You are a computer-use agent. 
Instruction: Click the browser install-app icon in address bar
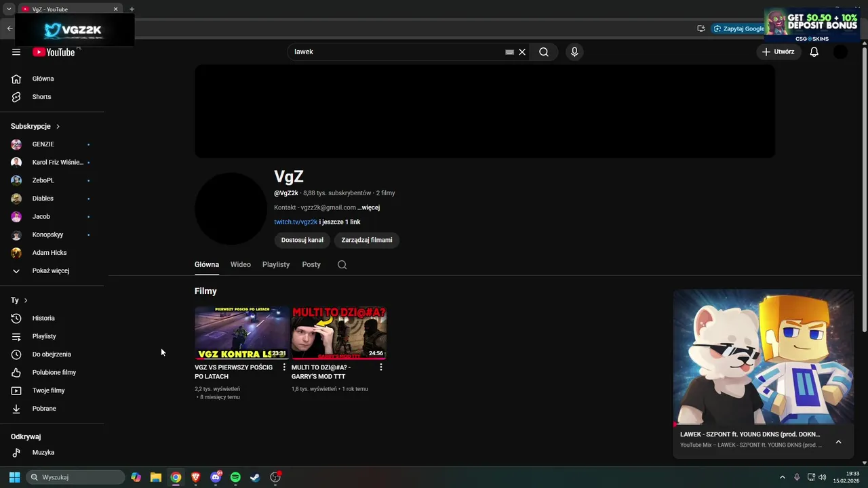point(701,28)
